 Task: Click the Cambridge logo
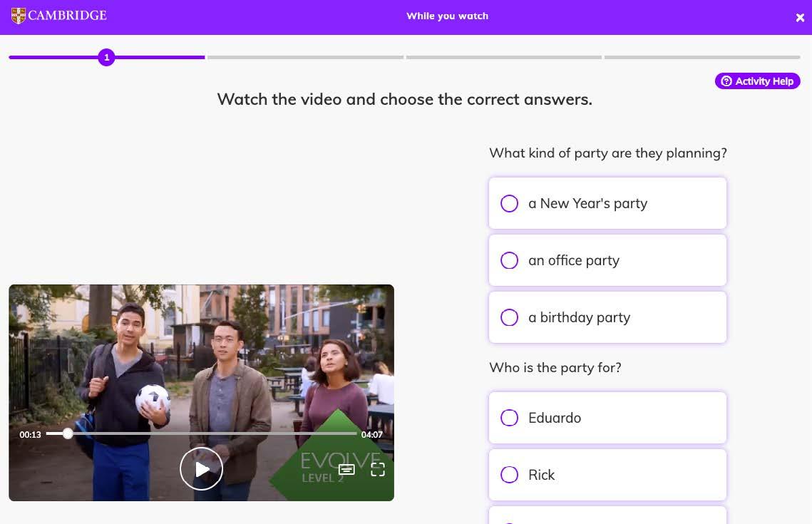pos(58,16)
